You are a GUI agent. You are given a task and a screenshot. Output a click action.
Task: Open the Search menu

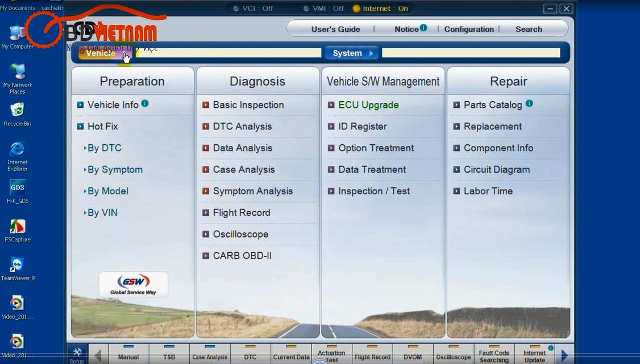coord(529,30)
